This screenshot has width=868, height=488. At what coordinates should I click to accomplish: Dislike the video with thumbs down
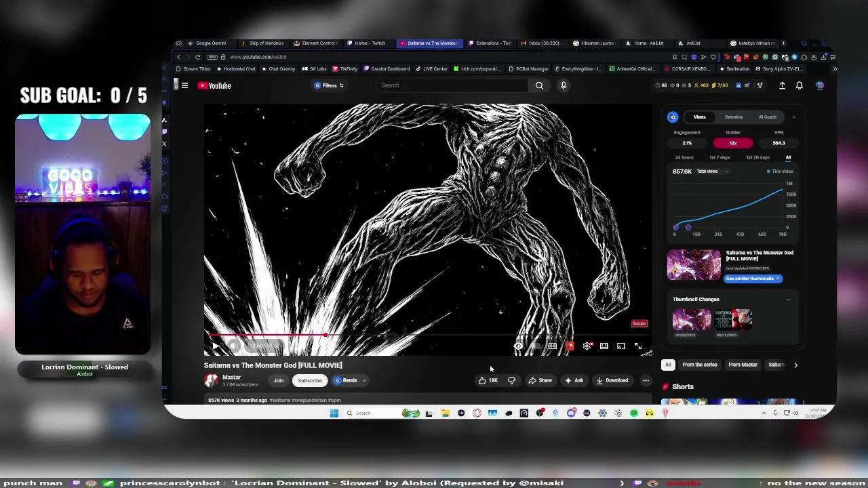[x=511, y=380]
